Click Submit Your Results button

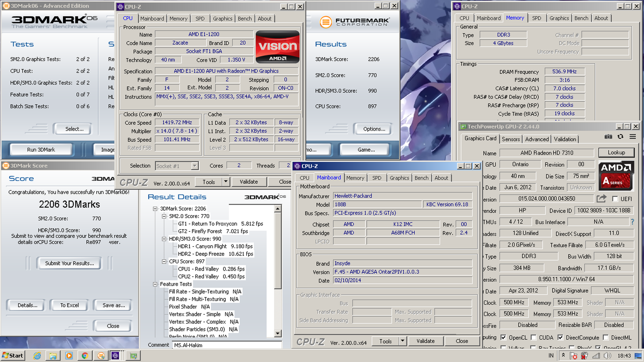point(69,263)
